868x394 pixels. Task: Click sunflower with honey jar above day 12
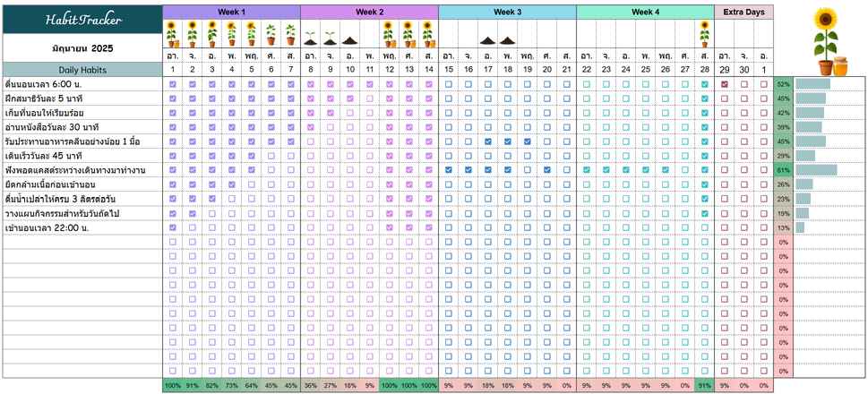point(389,34)
